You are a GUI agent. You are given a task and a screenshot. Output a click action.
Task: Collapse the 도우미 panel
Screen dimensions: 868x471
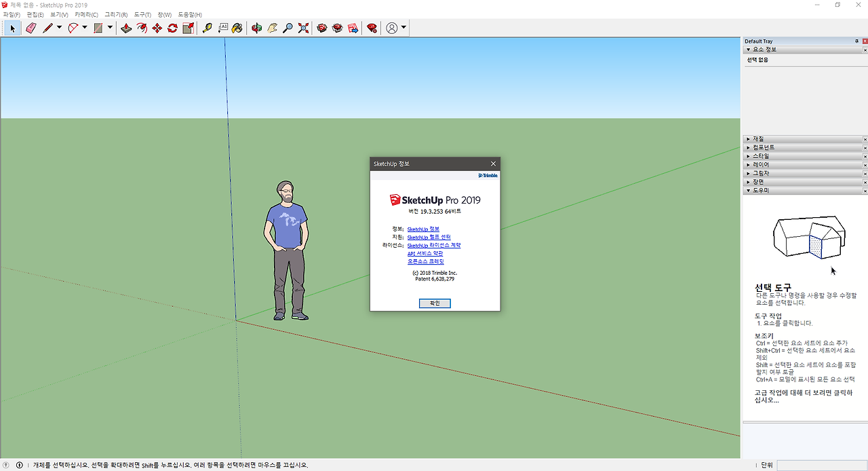pyautogui.click(x=804, y=191)
